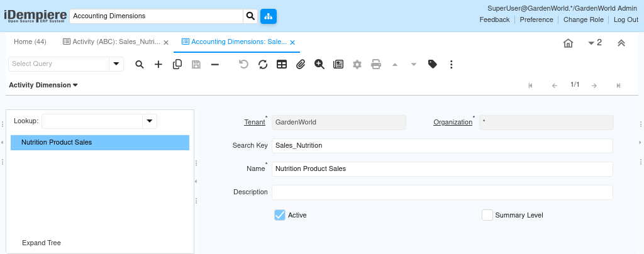Viewport: 644px width, 254px height.
Task: Click the Delete Record minus icon
Action: click(215, 64)
